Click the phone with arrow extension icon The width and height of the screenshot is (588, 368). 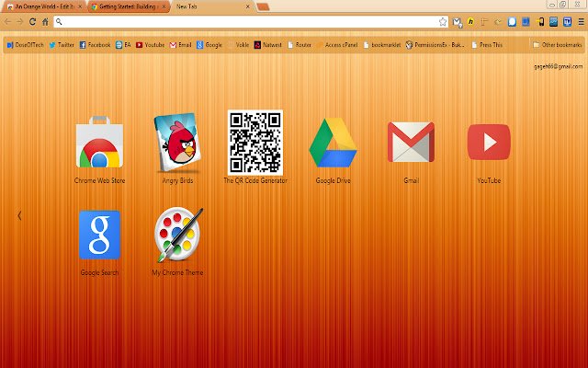point(539,22)
